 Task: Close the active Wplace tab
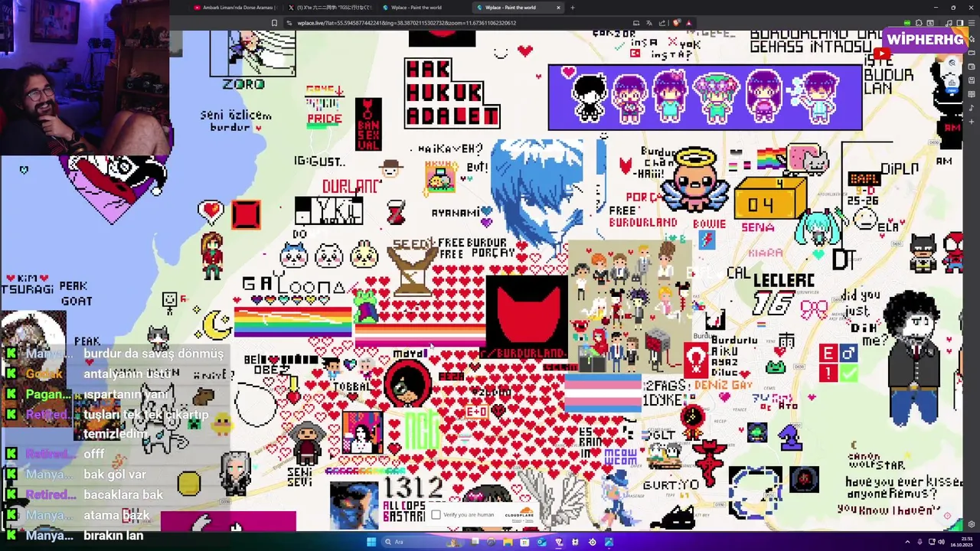coord(558,8)
